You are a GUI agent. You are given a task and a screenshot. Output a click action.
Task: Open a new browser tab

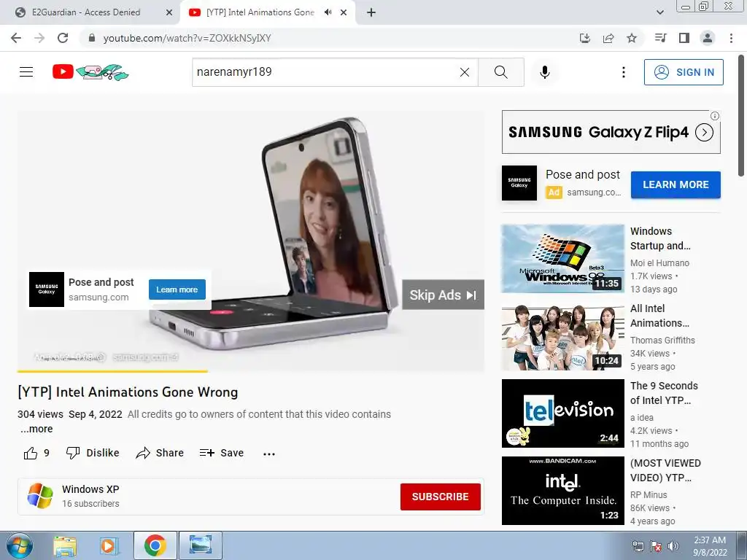[x=371, y=12]
